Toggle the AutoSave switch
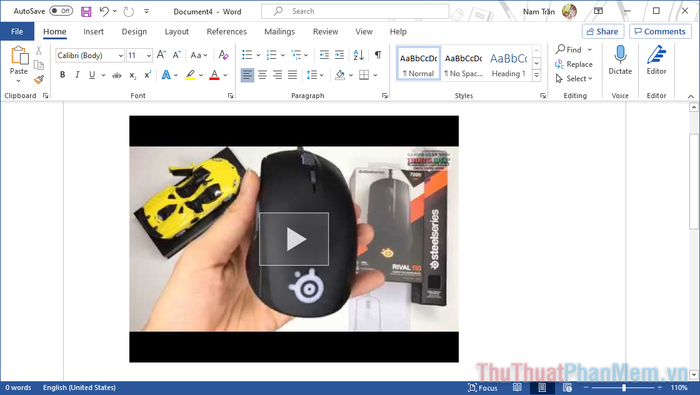 pyautogui.click(x=61, y=11)
